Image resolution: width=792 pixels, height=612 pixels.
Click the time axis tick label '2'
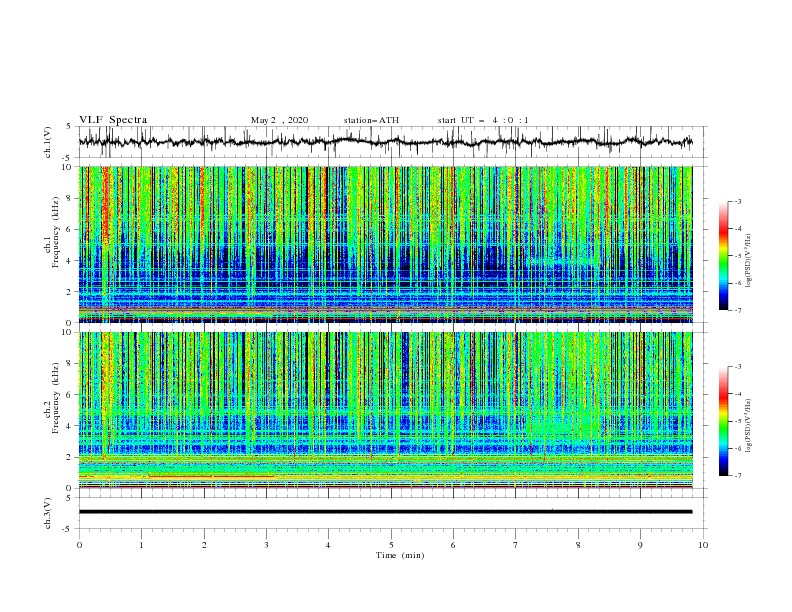point(204,545)
